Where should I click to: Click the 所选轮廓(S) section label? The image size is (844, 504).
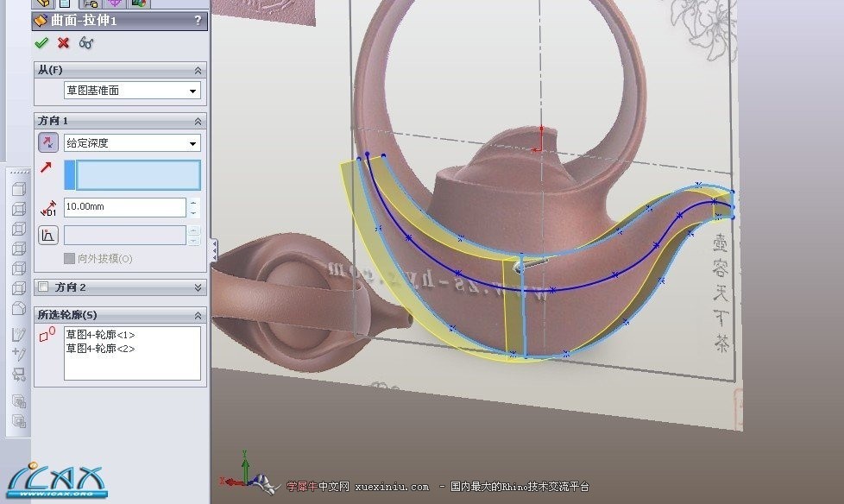[x=67, y=314]
